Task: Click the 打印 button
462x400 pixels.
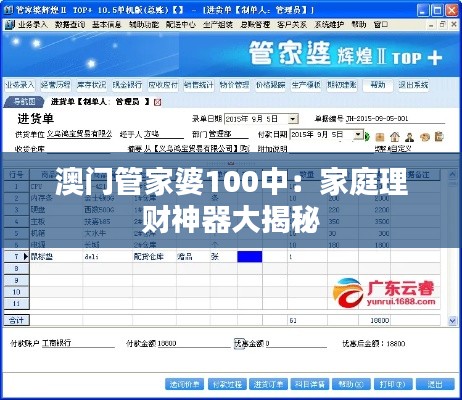Action: (393, 384)
